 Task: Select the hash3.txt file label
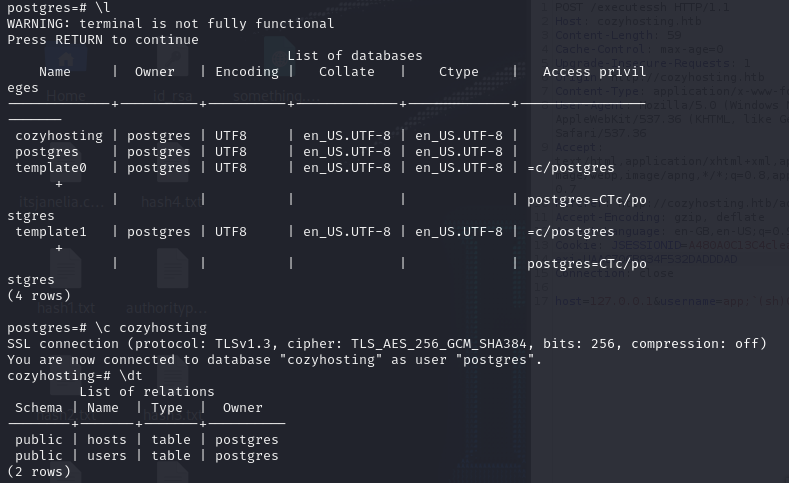point(172,415)
